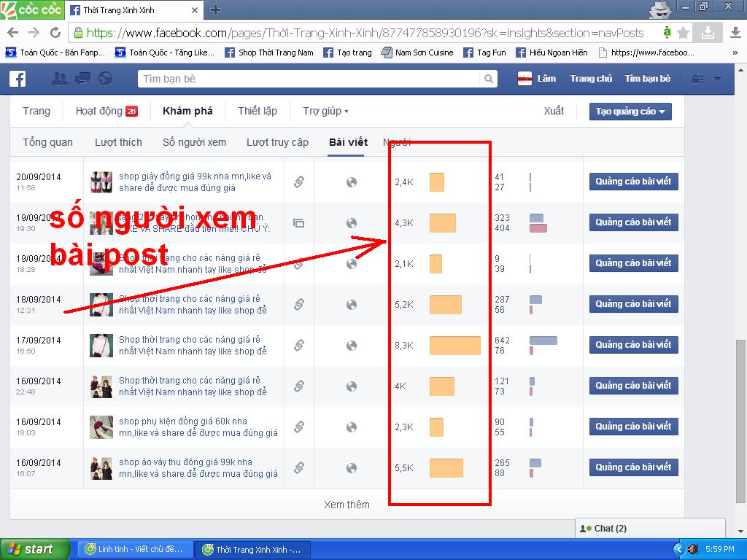Switch to the Bài viết tab
Screen dimensions: 747x560
tap(348, 142)
